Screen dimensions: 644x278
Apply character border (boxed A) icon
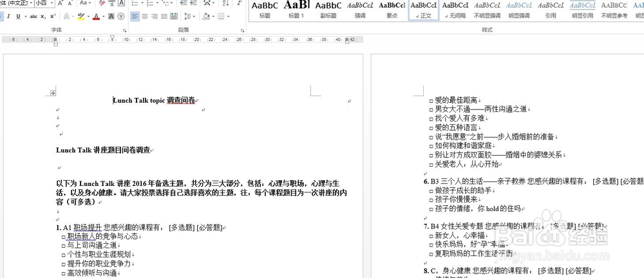(x=121, y=3)
